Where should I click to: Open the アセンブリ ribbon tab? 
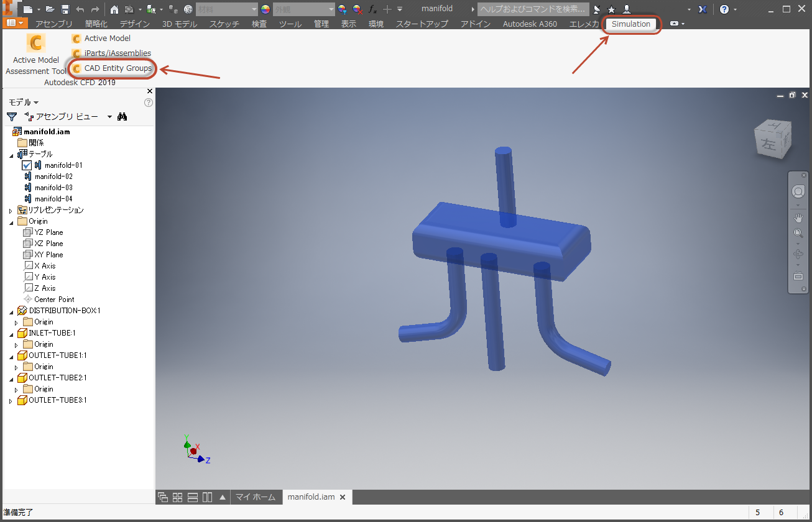[54, 24]
